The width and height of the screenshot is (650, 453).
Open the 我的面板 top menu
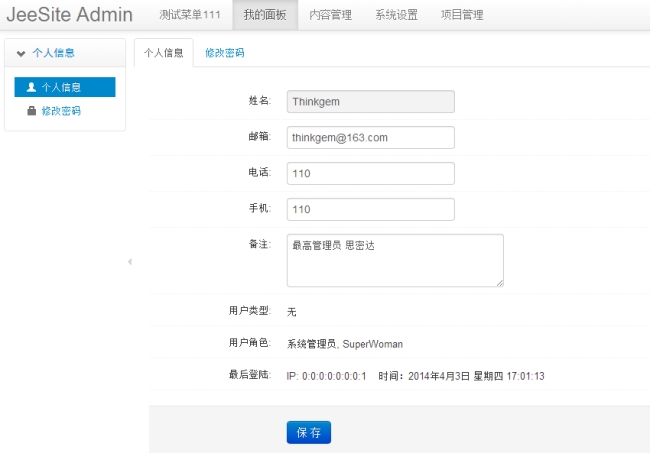tap(265, 15)
